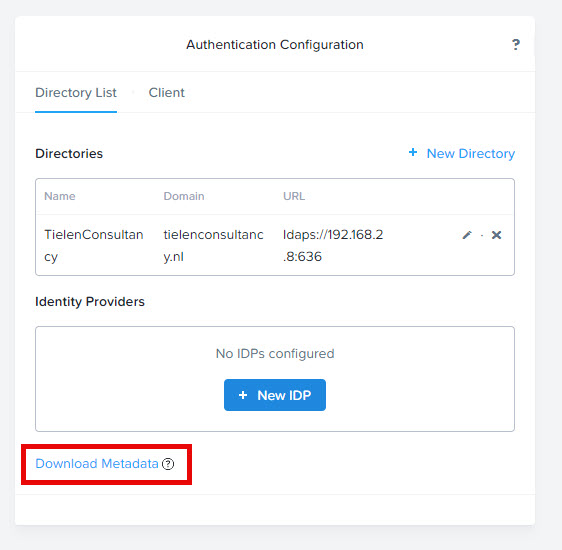Select the TielenConsultancy directory name cell
The width and height of the screenshot is (562, 550).
(x=94, y=245)
